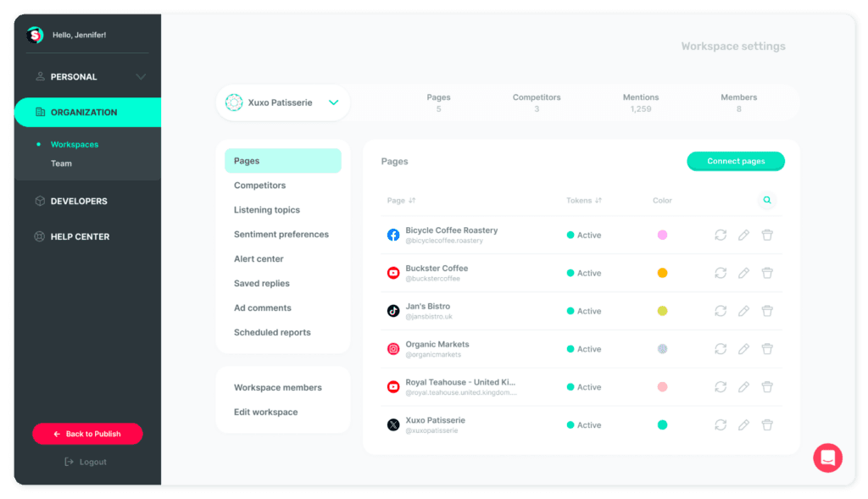Viewport: 868px width, 499px height.
Task: Open Sentiment preferences settings
Action: coord(281,235)
